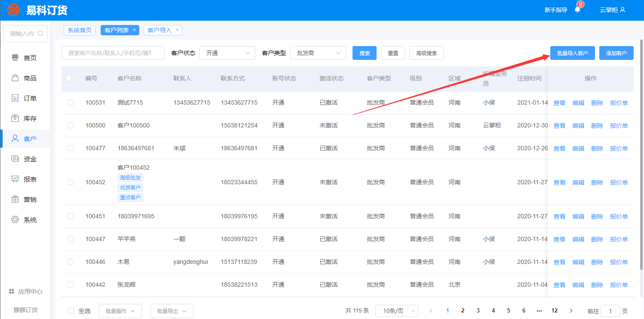Click the customer search input field
The width and height of the screenshot is (644, 319).
(113, 53)
